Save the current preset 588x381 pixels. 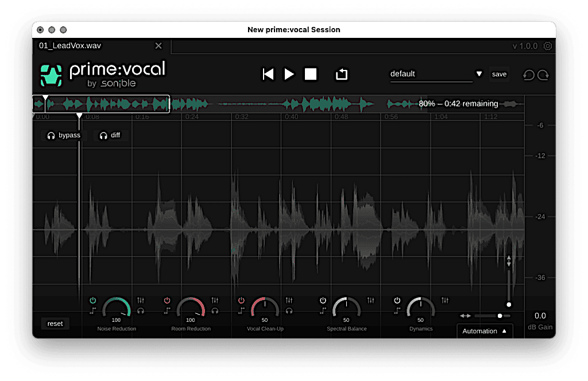[x=499, y=74]
